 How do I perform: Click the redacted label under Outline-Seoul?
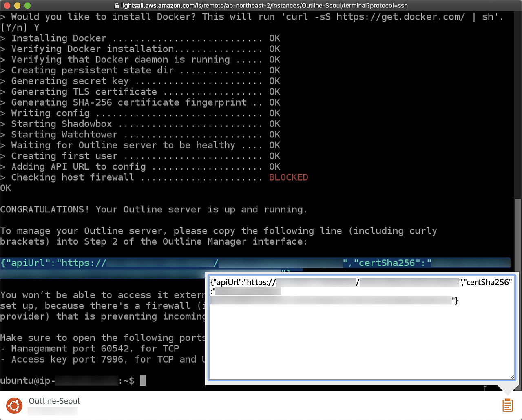click(53, 411)
